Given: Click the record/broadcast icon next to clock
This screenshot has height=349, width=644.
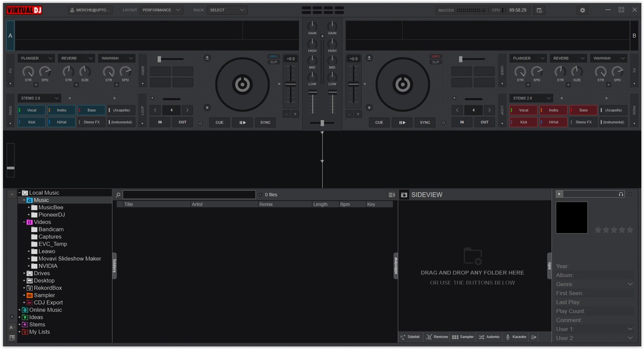Looking at the screenshot, I should (x=539, y=10).
